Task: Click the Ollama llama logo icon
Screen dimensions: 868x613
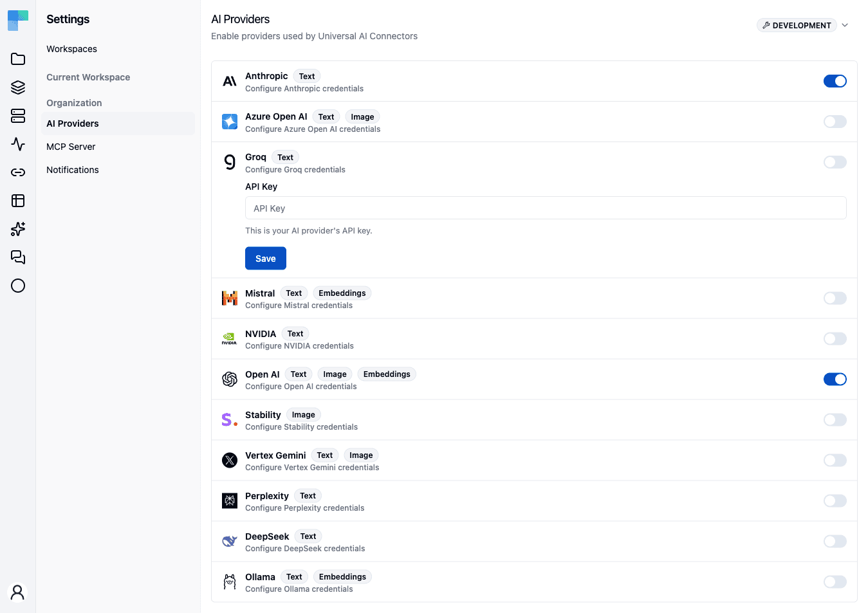Action: [x=230, y=581]
